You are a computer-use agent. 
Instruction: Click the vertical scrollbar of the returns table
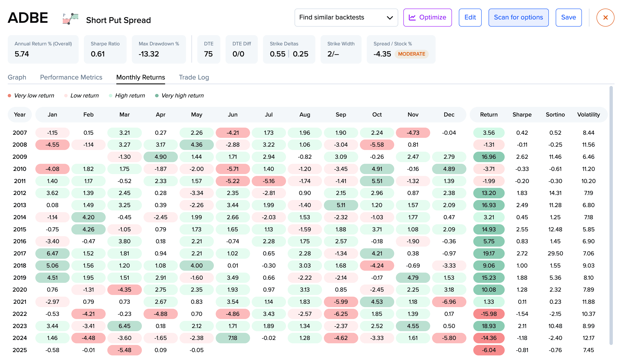[611, 216]
